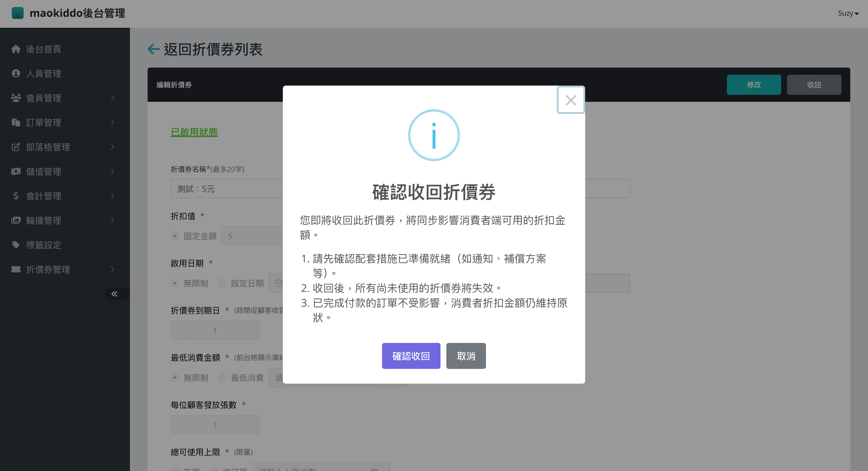This screenshot has height=471, width=868.
Task: Confirm with the 確認收回 button
Action: (x=411, y=356)
